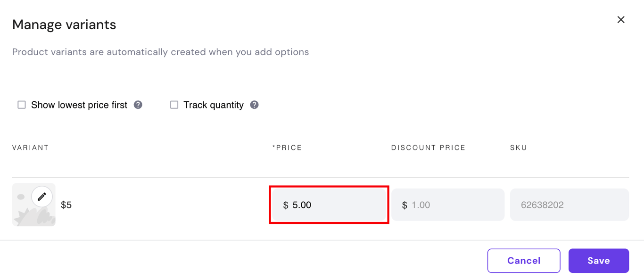Click the dollar sign inside the price field
644x279 pixels.
(286, 205)
